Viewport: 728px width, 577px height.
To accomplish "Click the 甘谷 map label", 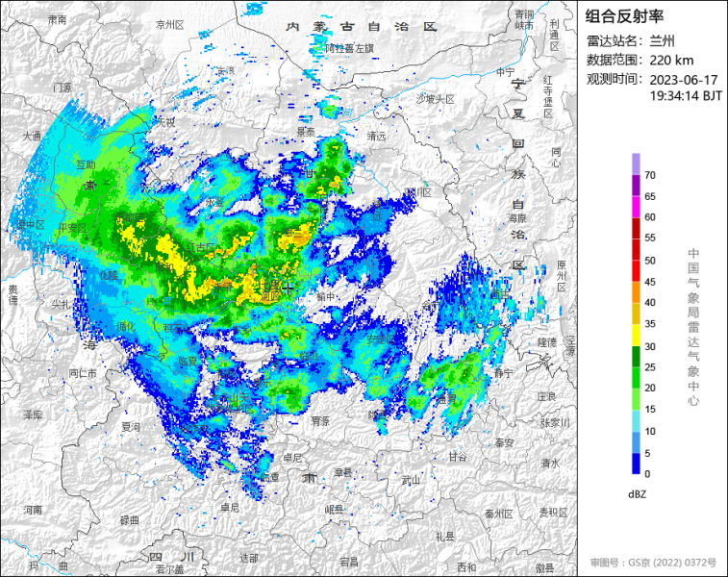I will (458, 456).
